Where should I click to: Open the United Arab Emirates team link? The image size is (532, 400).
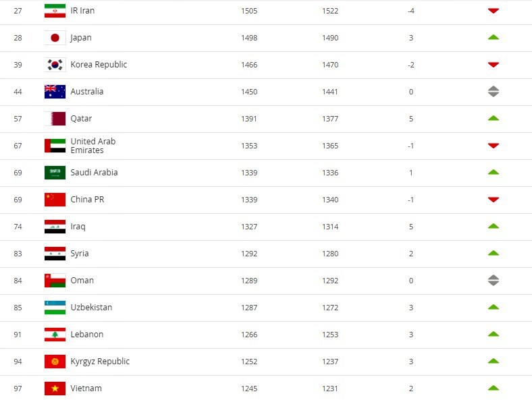(x=92, y=146)
